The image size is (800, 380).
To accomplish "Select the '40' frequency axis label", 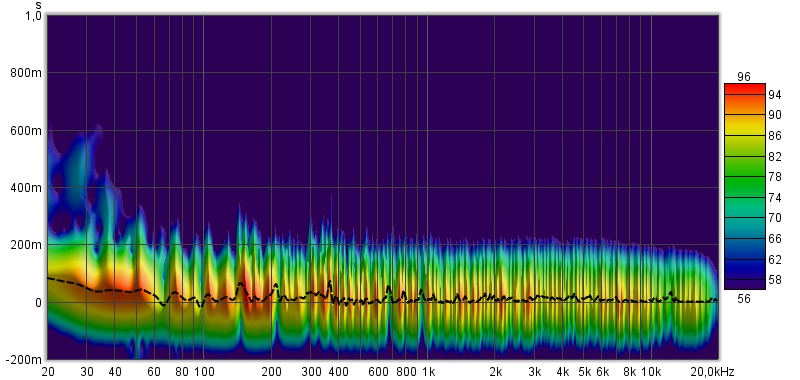I will [x=115, y=371].
